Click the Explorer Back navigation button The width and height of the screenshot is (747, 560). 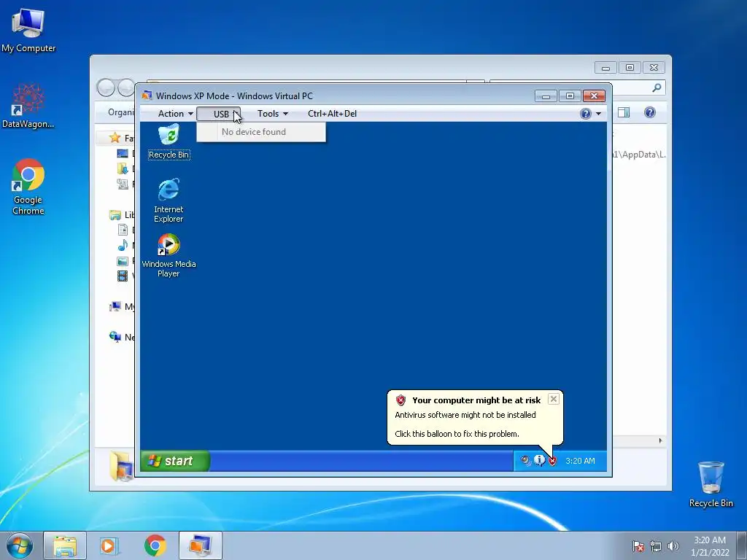106,87
